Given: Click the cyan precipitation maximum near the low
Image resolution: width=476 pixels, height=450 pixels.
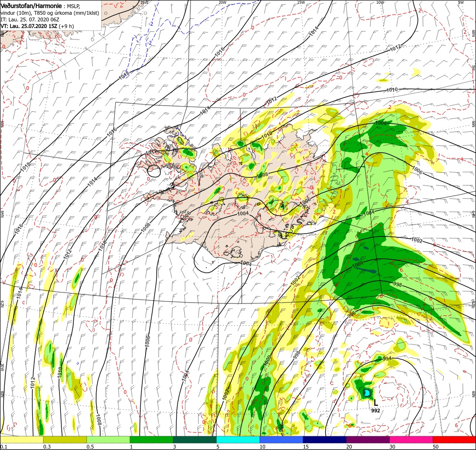Looking at the screenshot, I should (367, 393).
